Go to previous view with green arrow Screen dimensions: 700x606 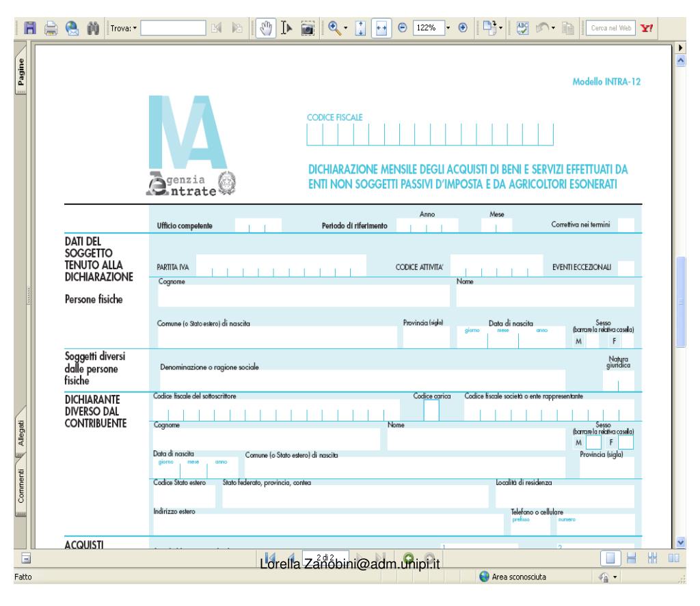click(408, 557)
